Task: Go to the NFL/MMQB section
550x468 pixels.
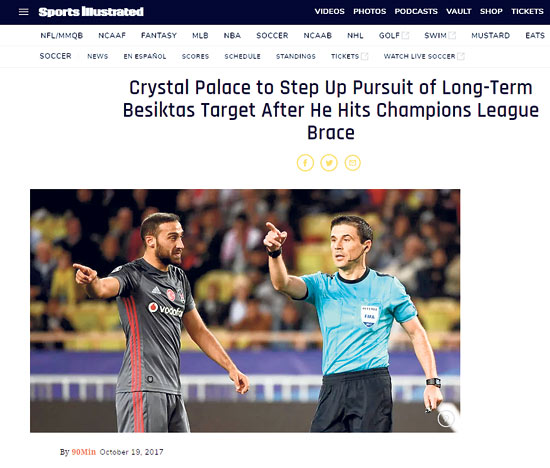Action: 62,35
